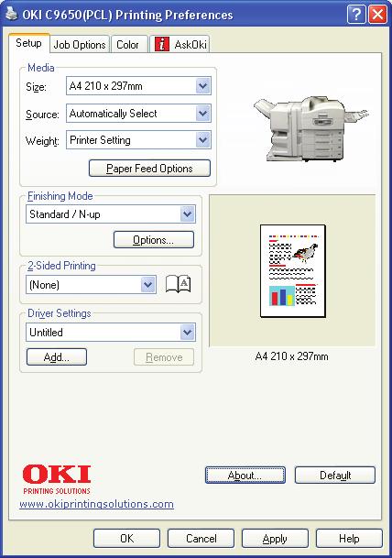
Task: Click the A4 210 x 297mm size field
Action: pos(138,86)
